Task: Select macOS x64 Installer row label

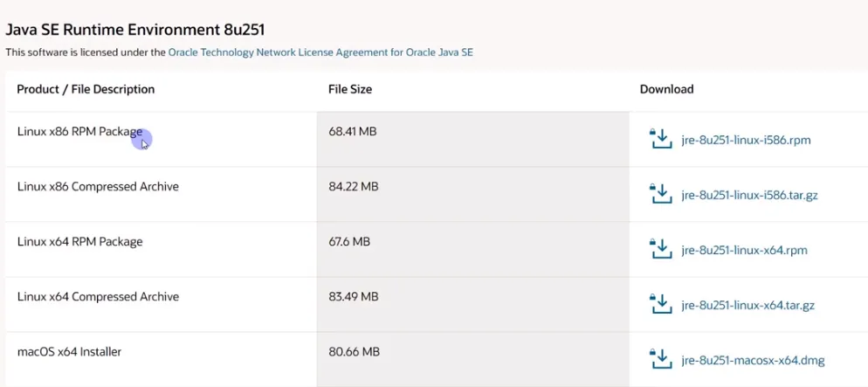Action: (x=69, y=351)
